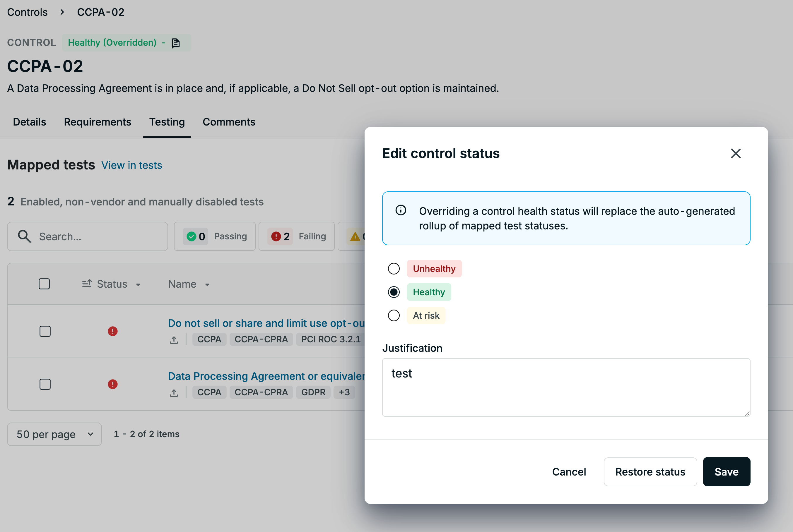Tick checkbox for Data Processing Agreement test
The width and height of the screenshot is (793, 532).
[45, 384]
